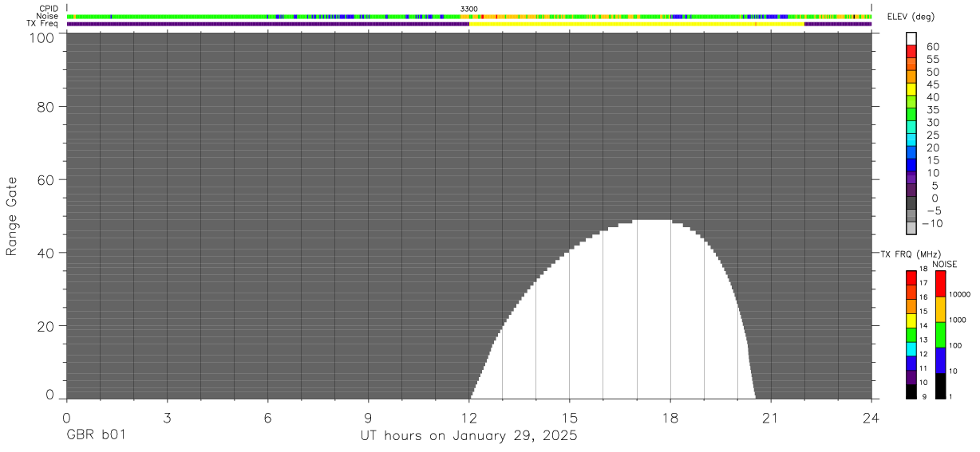Click the GBR b01 radar beam label

pyautogui.click(x=95, y=436)
